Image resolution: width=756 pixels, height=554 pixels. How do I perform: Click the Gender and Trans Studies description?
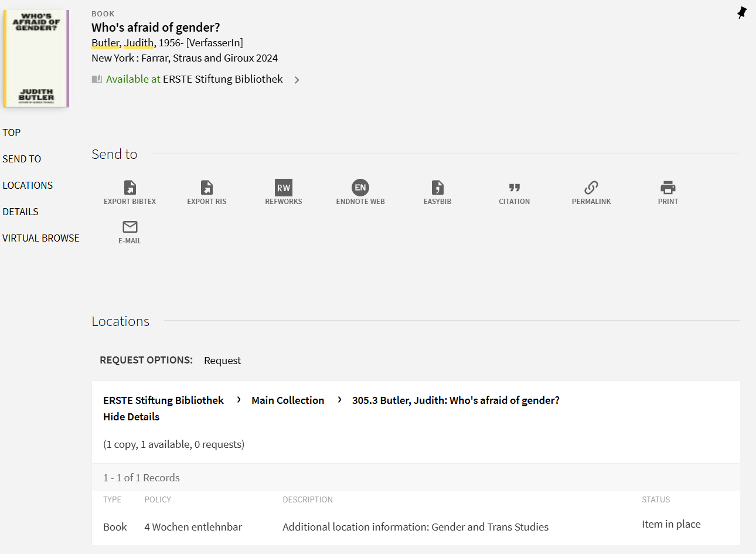pyautogui.click(x=416, y=527)
